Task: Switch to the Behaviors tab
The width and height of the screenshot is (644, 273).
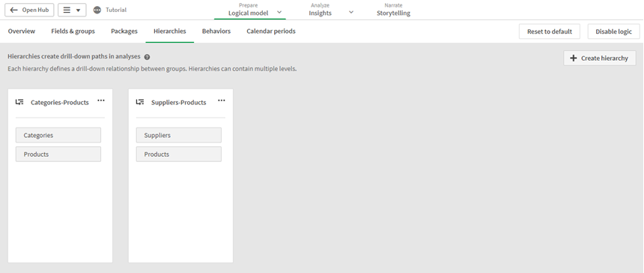Action: (216, 31)
